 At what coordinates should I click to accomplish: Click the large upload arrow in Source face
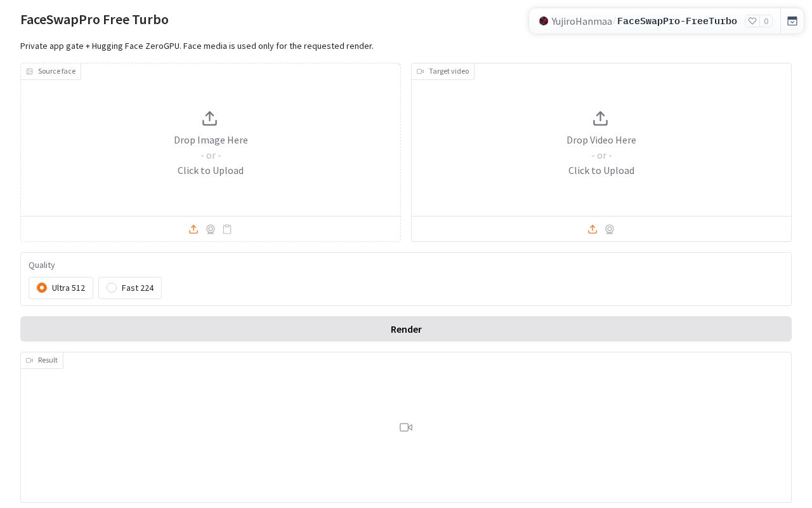click(210, 119)
